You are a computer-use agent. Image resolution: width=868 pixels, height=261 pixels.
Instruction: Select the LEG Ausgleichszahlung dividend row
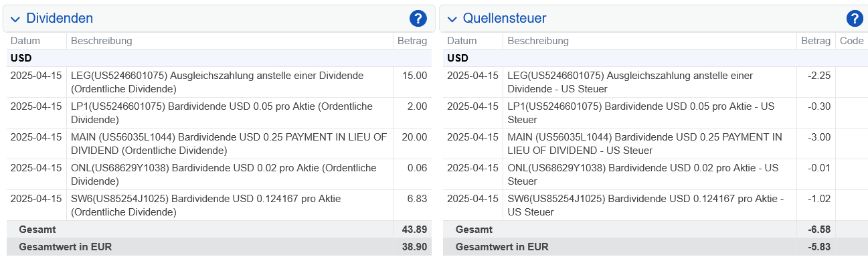[219, 82]
